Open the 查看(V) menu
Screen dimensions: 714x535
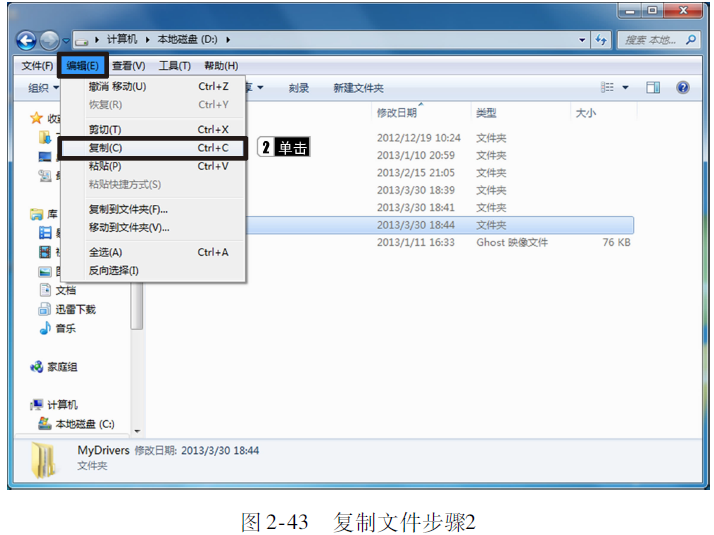point(129,66)
